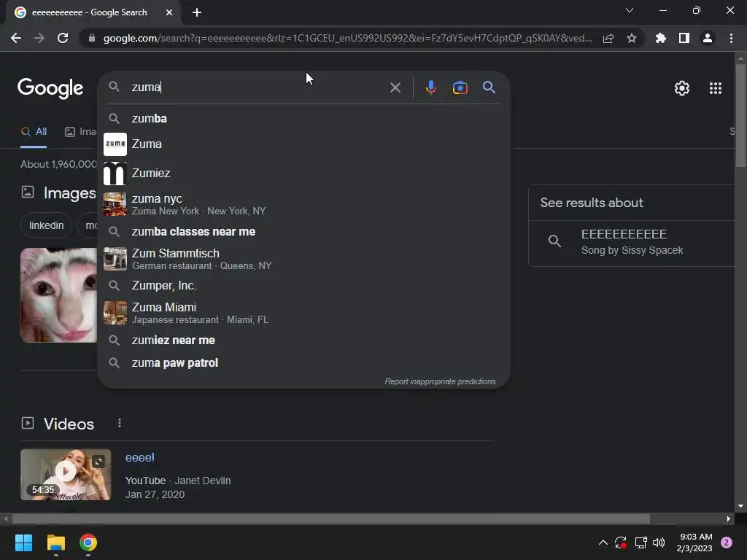Open File Explorer from taskbar

pos(55,542)
